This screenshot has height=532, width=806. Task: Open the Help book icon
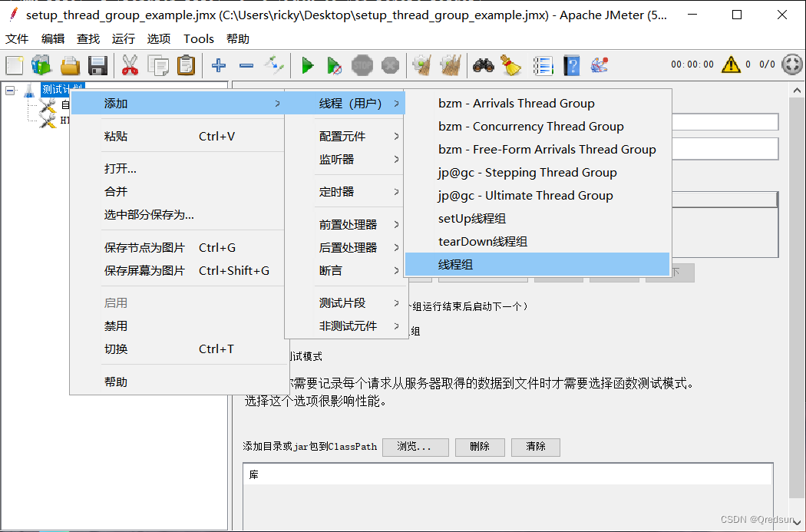(572, 65)
